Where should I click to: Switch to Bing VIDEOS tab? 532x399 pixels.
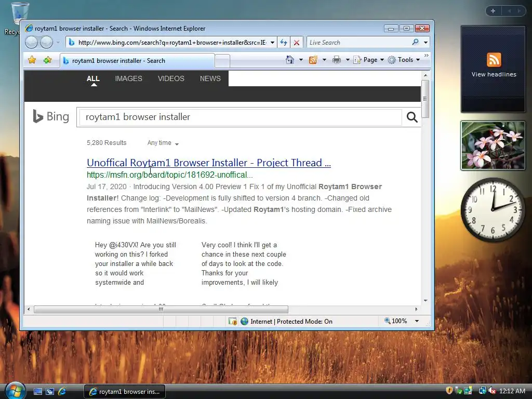tap(171, 78)
